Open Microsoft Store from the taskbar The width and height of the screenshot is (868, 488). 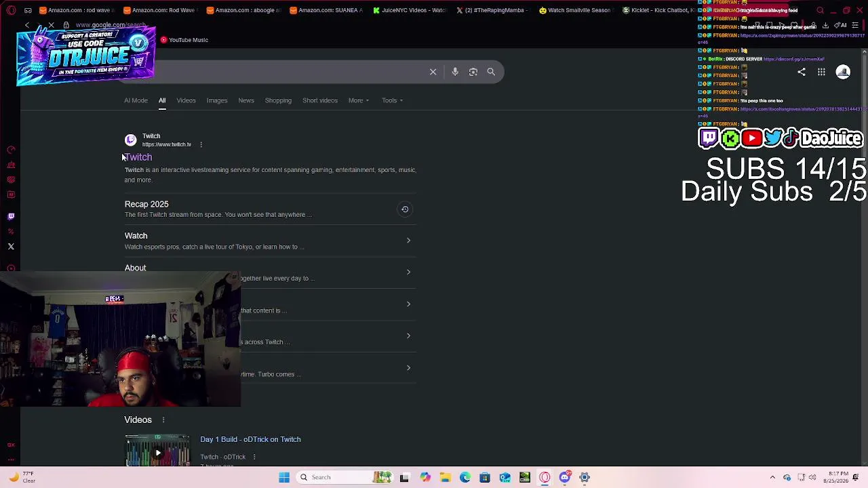click(485, 477)
